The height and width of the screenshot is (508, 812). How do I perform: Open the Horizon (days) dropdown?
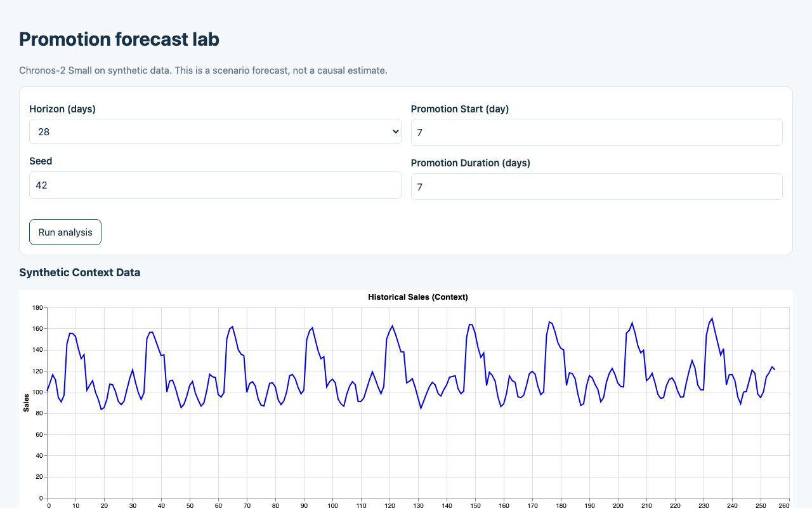pyautogui.click(x=215, y=131)
